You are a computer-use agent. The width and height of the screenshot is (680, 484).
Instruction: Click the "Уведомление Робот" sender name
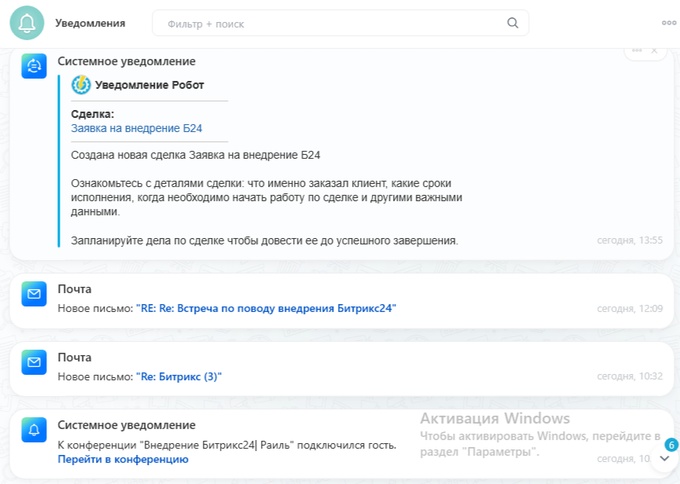click(150, 85)
